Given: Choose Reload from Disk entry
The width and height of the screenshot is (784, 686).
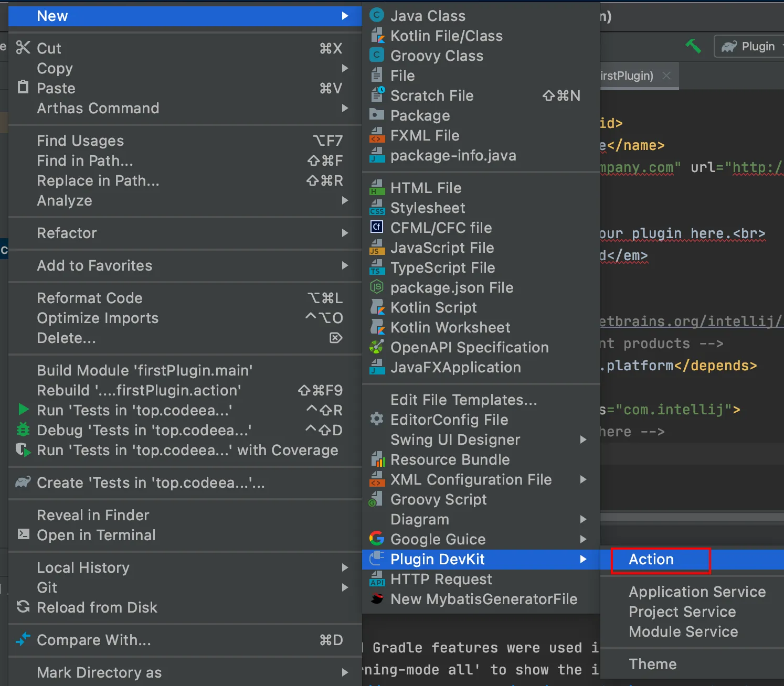Looking at the screenshot, I should tap(185, 607).
